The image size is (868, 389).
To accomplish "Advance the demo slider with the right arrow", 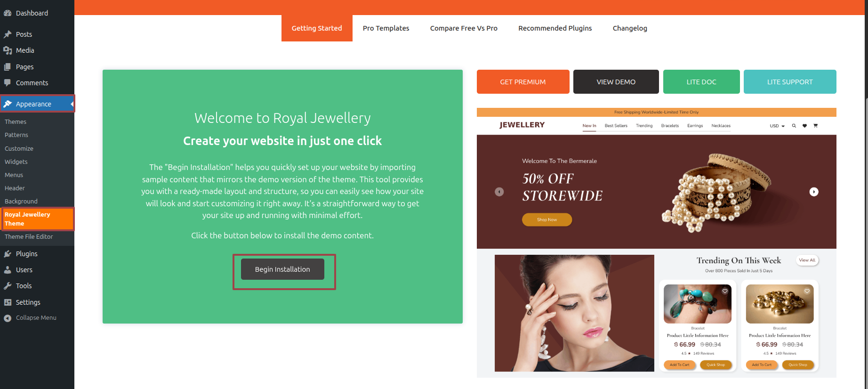I will pyautogui.click(x=814, y=192).
